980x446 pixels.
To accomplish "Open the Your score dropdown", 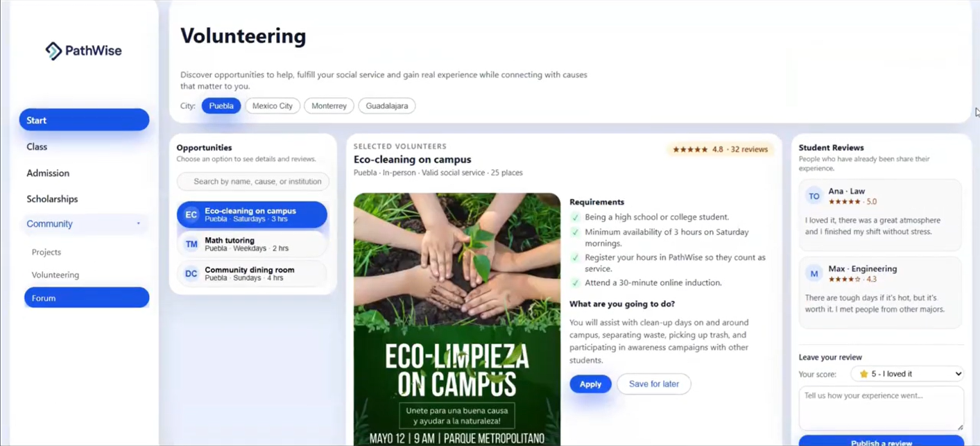I will click(x=907, y=374).
